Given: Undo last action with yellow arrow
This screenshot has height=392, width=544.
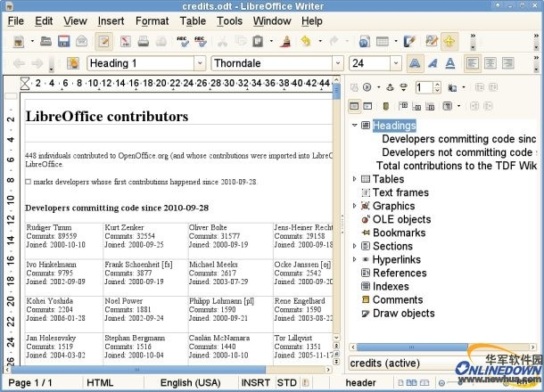Looking at the screenshot, I should [x=306, y=41].
